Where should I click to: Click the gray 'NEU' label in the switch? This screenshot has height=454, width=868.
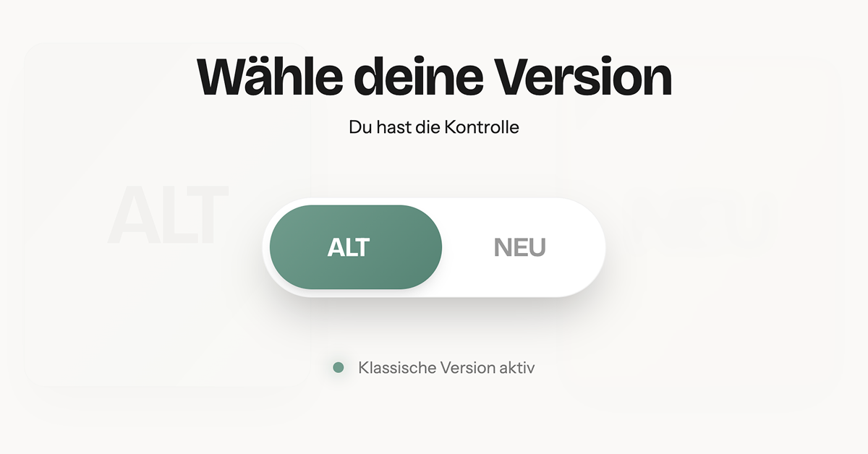[519, 247]
